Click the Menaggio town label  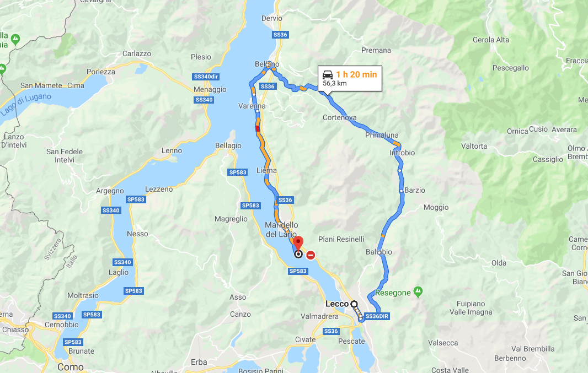(210, 89)
